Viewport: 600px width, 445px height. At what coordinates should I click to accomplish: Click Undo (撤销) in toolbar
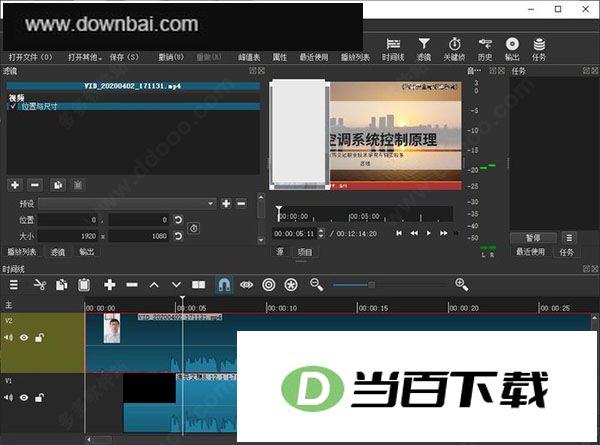tap(171, 57)
